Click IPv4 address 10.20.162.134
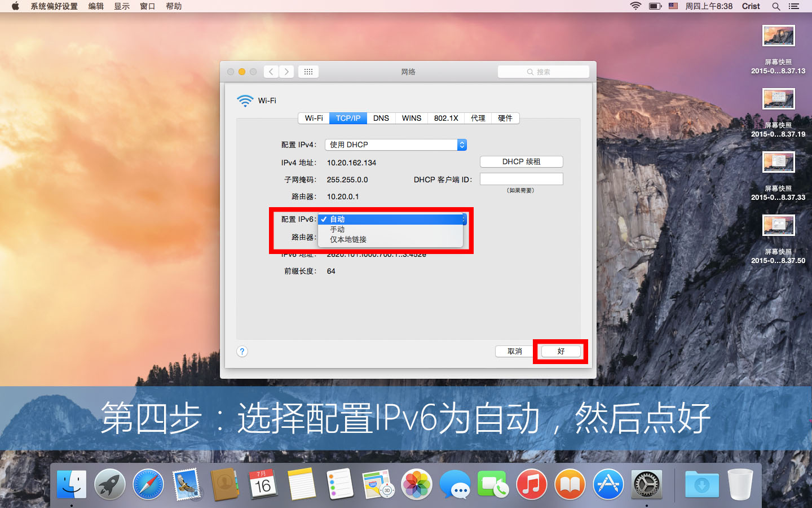Viewport: 812px width, 508px height. click(351, 163)
